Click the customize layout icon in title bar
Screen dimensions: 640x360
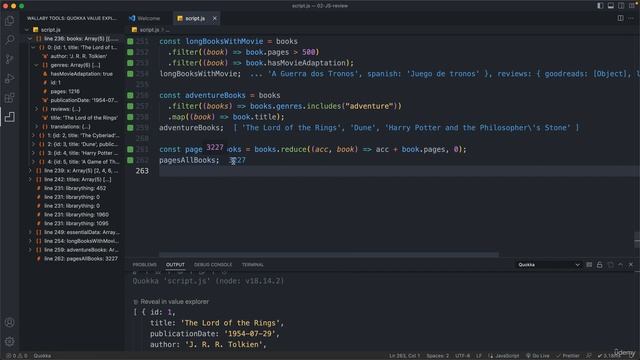click(x=631, y=6)
